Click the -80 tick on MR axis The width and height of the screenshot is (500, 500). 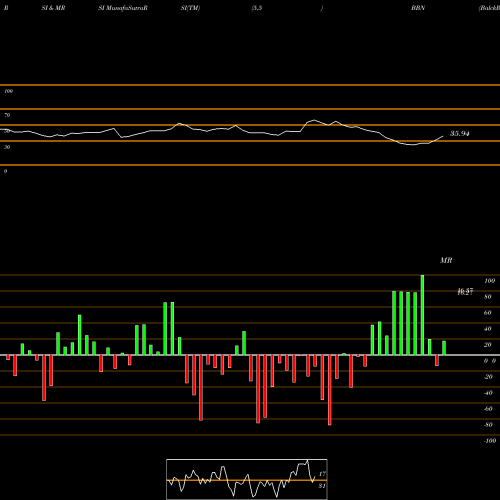pos(488,425)
